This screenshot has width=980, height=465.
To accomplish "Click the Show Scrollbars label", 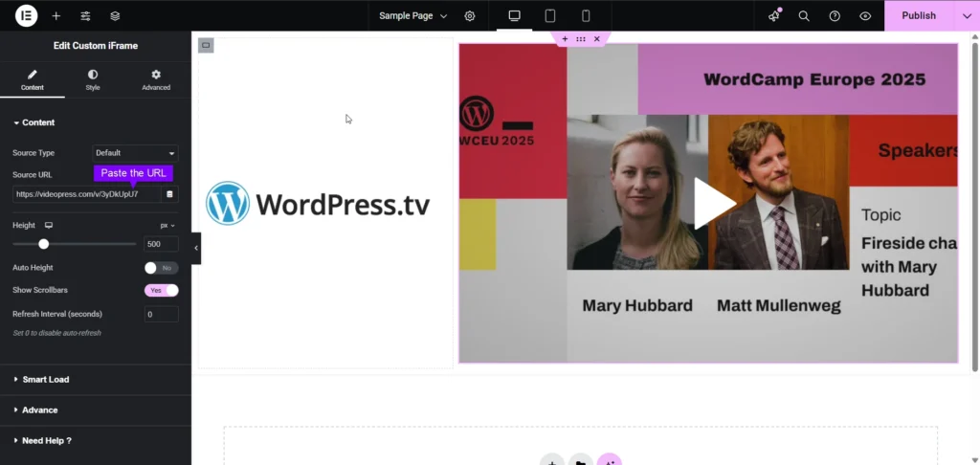I will [40, 291].
